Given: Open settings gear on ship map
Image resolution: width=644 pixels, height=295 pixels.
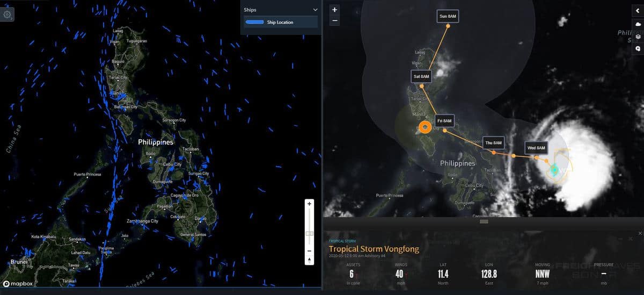Looking at the screenshot, I should (8, 15).
